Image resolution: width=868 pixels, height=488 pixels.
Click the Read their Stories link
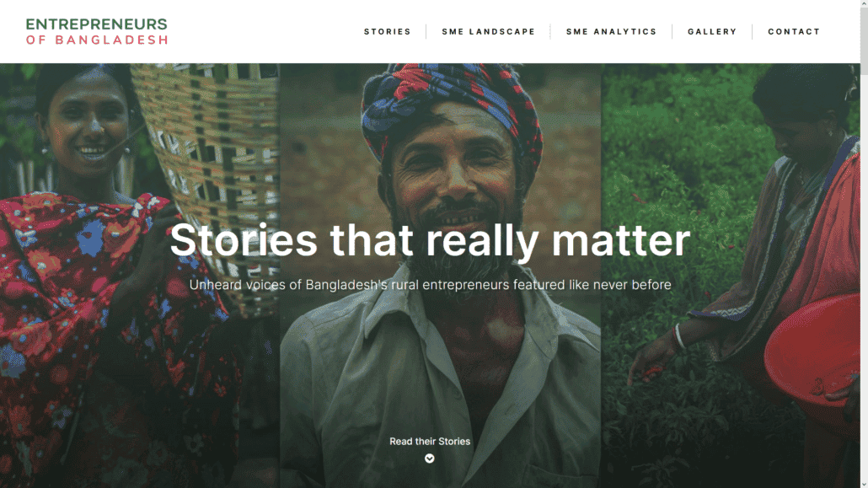pyautogui.click(x=430, y=441)
